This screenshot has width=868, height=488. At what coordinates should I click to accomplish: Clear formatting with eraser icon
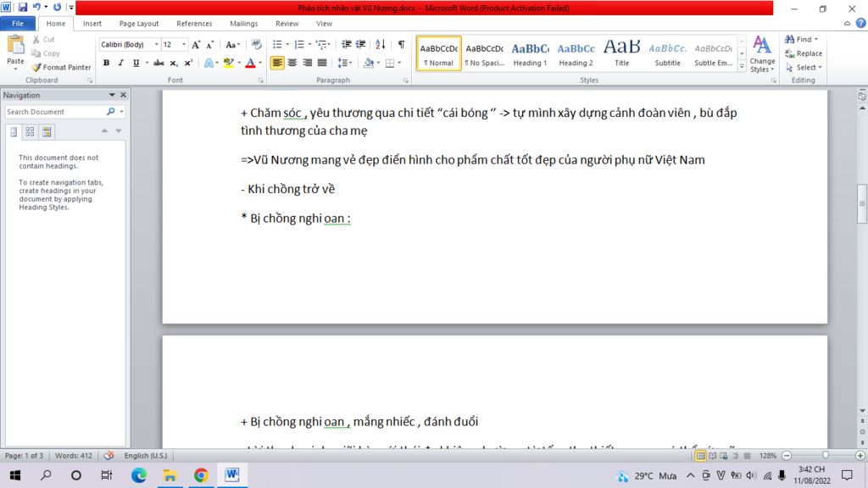point(256,44)
